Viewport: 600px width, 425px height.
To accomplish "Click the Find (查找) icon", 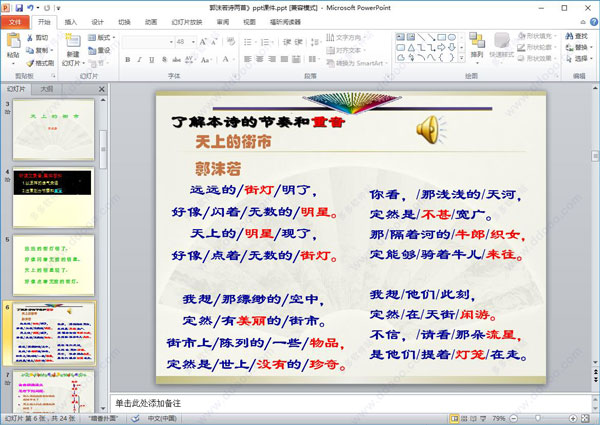I will (569, 36).
